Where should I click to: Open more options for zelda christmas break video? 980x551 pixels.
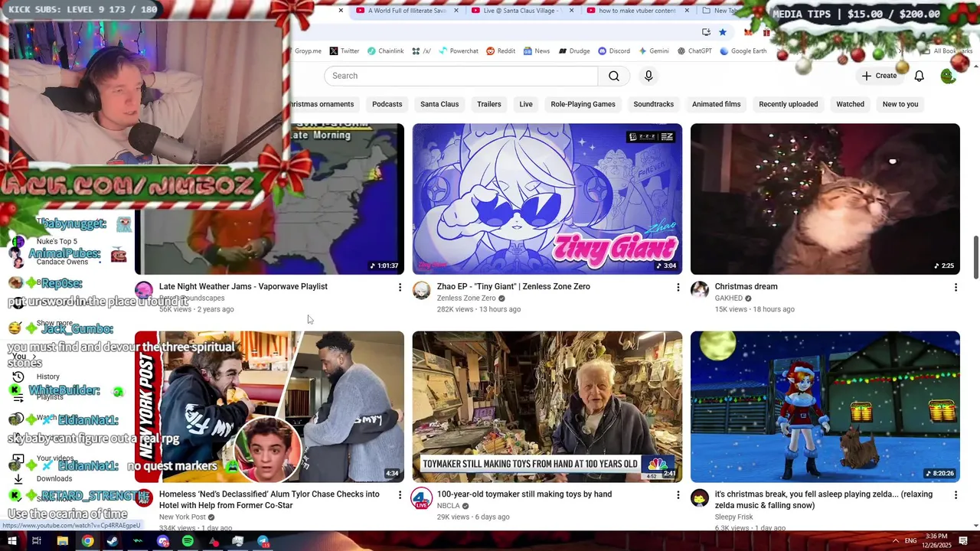955,495
